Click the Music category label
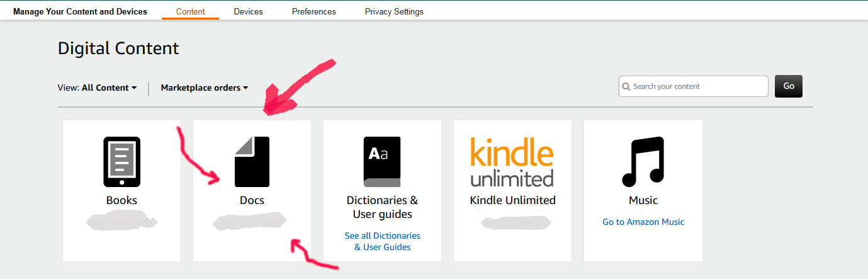This screenshot has height=279, width=868. 643,200
